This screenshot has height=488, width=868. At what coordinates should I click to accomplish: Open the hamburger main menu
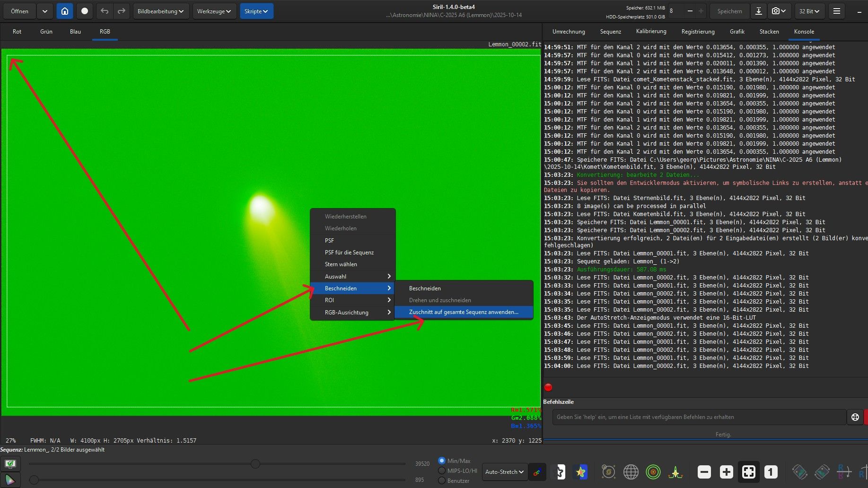836,11
